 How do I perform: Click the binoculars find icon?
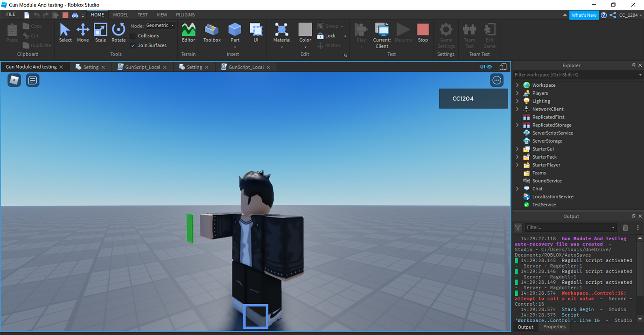click(x=75, y=15)
